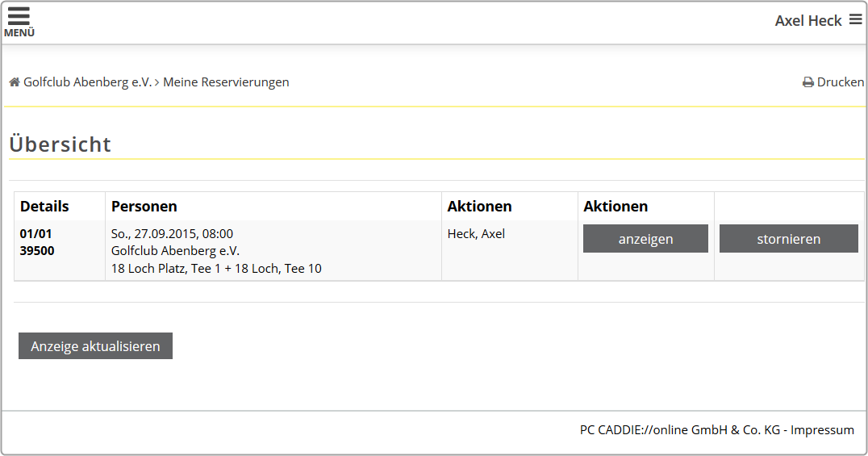Click the breadcrumb chevron separator

157,82
